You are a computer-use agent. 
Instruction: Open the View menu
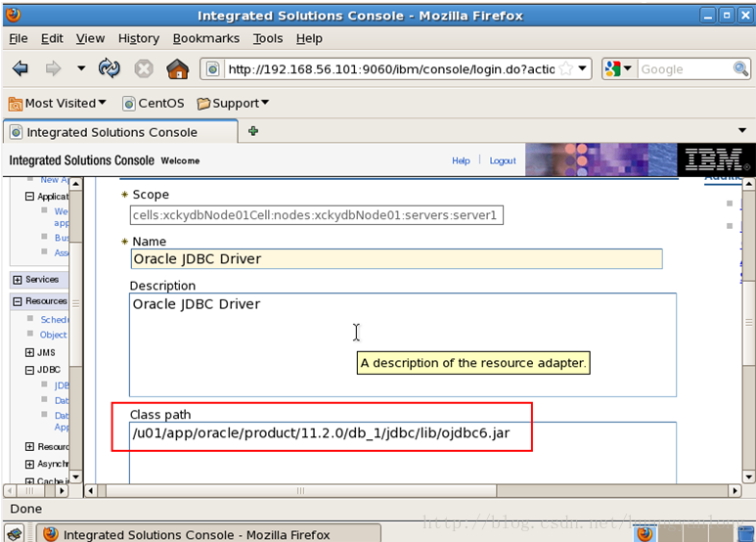[x=90, y=38]
